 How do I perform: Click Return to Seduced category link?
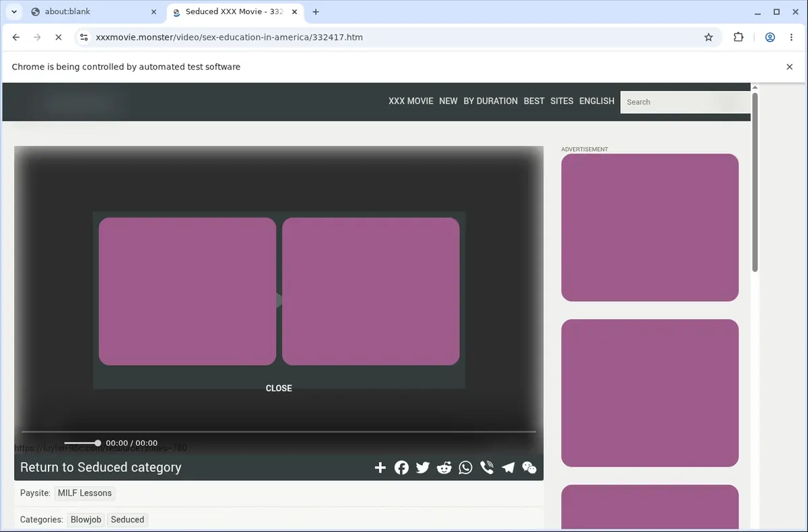[100, 467]
